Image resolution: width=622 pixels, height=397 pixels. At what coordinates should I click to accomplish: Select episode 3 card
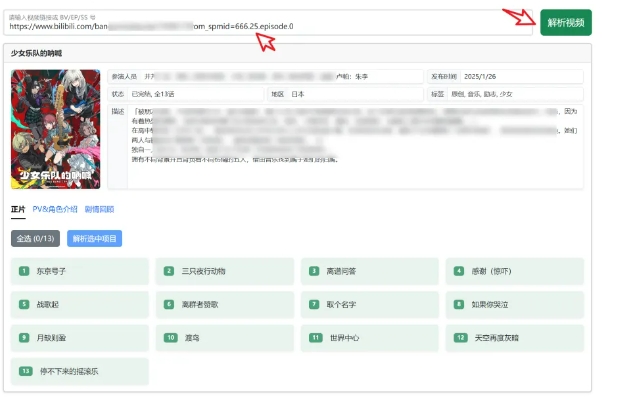click(x=370, y=271)
